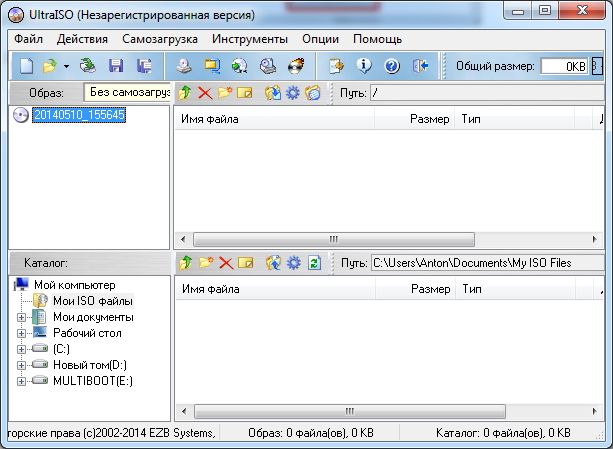Expand the Мои документы tree node
613x449 pixels.
coord(22,317)
